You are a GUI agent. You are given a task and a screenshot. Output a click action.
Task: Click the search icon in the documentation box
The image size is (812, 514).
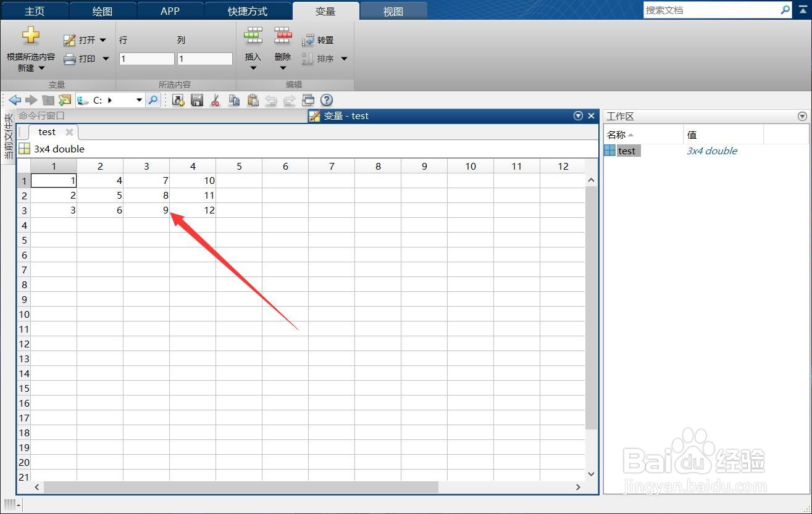coord(785,10)
